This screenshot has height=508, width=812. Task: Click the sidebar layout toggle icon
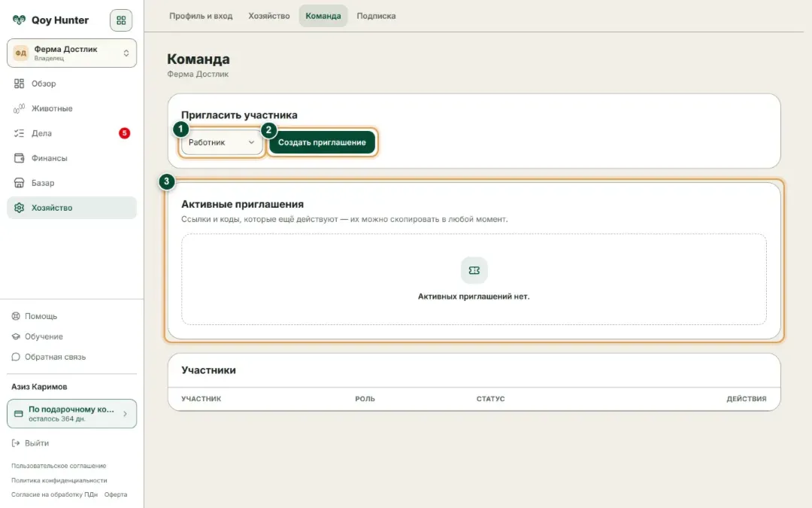coord(120,20)
